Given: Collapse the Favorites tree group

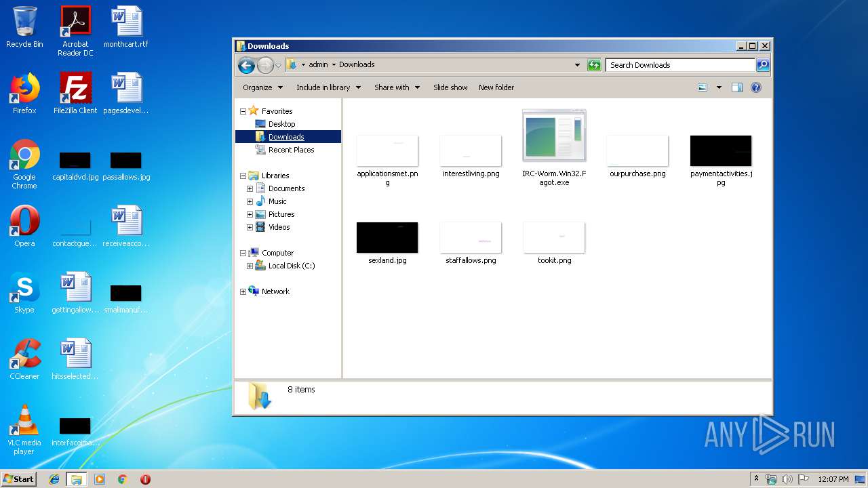Looking at the screenshot, I should pyautogui.click(x=243, y=111).
